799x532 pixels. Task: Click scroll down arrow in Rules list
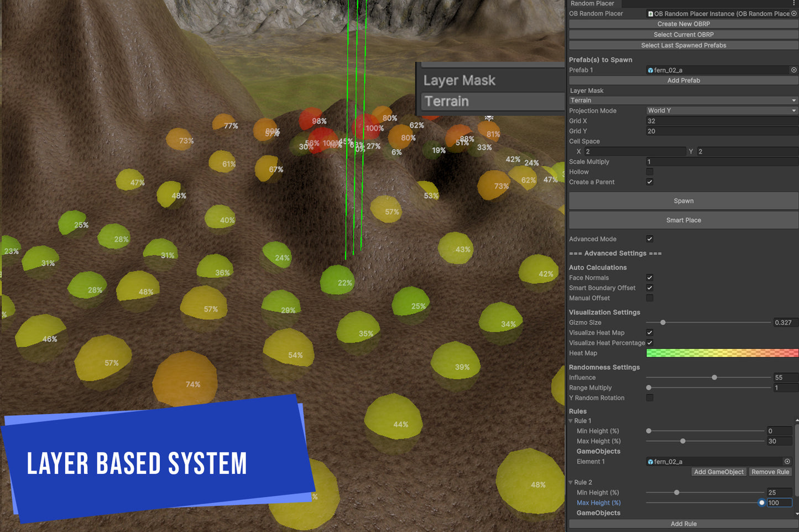click(x=796, y=514)
